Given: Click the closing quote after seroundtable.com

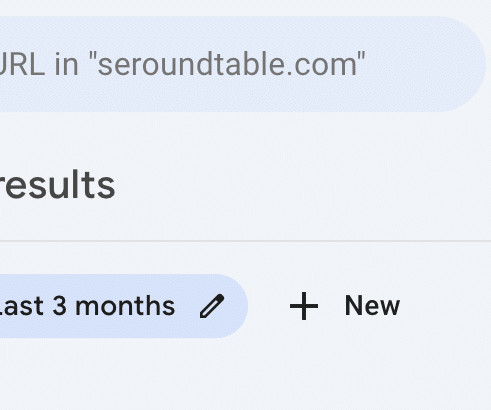Looking at the screenshot, I should click(362, 55).
